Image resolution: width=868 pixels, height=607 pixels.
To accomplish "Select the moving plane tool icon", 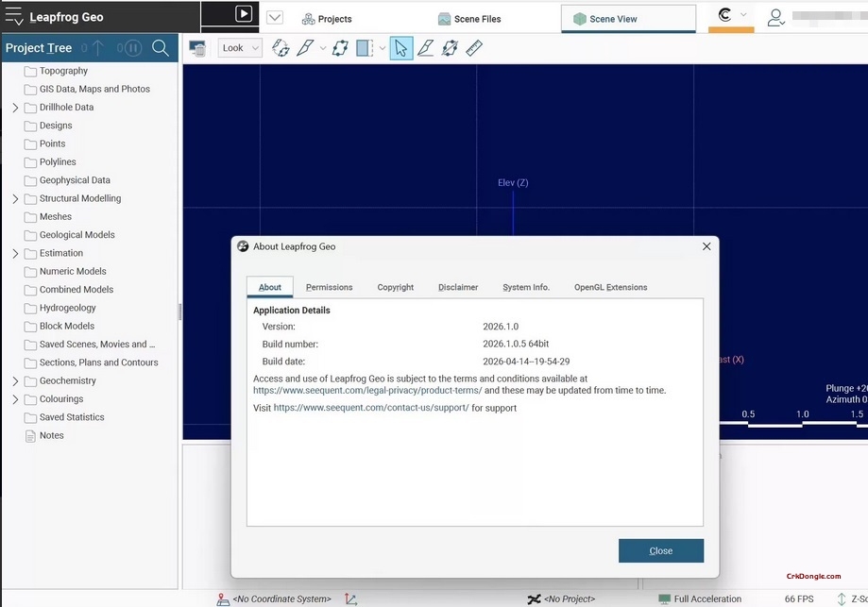I will click(x=340, y=48).
